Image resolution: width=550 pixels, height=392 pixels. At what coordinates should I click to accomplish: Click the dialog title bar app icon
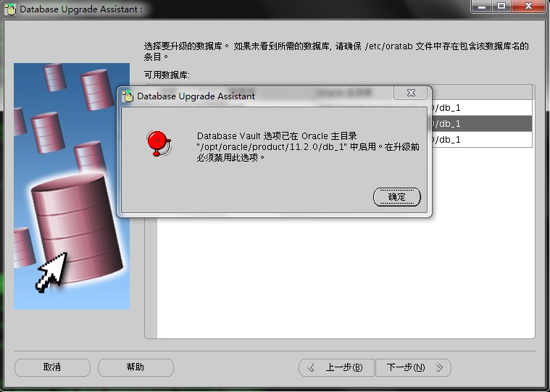(x=128, y=96)
